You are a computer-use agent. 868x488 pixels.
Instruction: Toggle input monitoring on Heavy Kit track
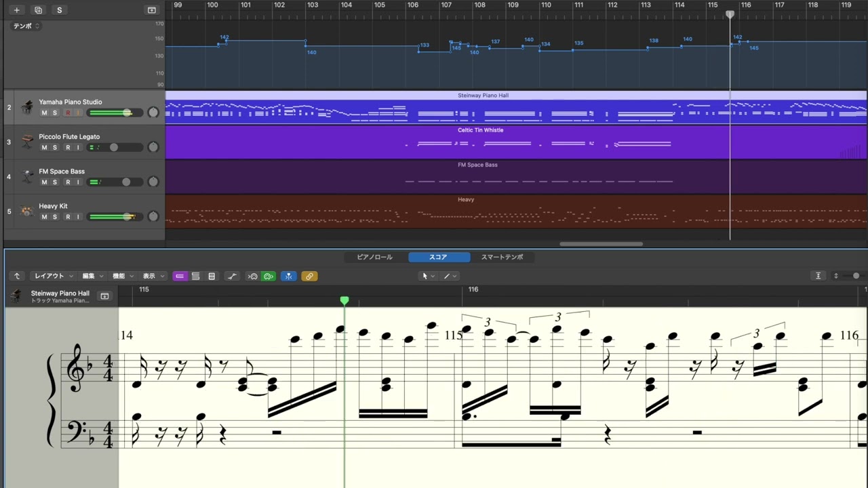tap(78, 217)
